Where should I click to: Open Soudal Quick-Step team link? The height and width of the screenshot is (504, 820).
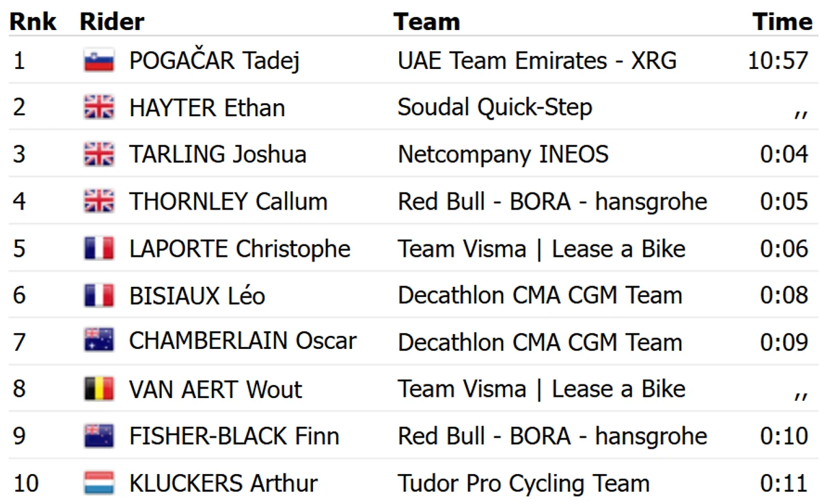pyautogui.click(x=495, y=108)
